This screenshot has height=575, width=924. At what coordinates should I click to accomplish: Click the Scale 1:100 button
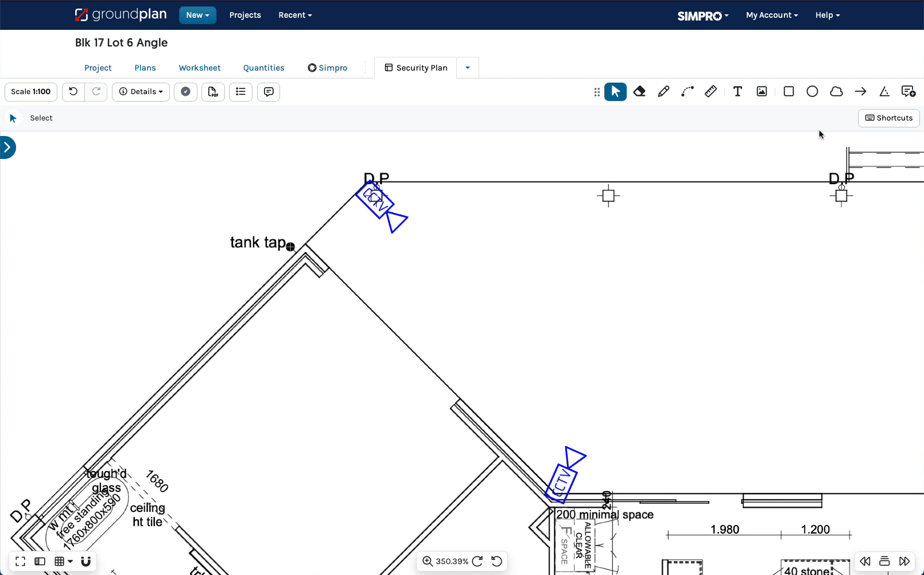pos(31,92)
